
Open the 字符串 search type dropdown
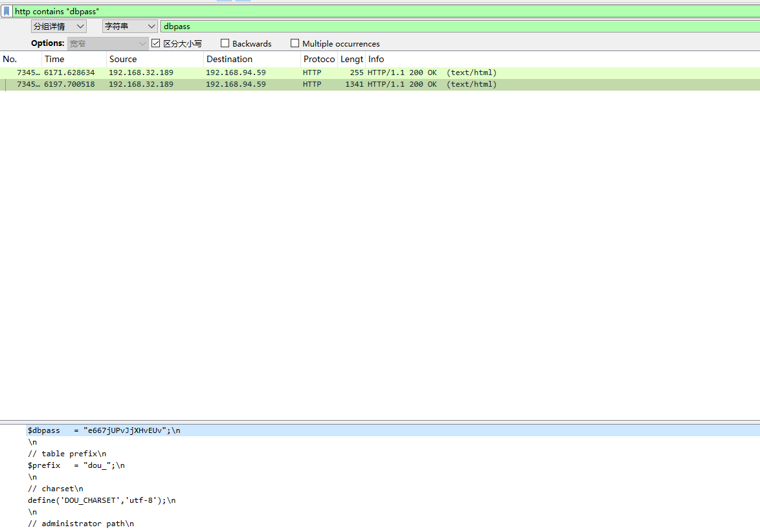tap(130, 27)
